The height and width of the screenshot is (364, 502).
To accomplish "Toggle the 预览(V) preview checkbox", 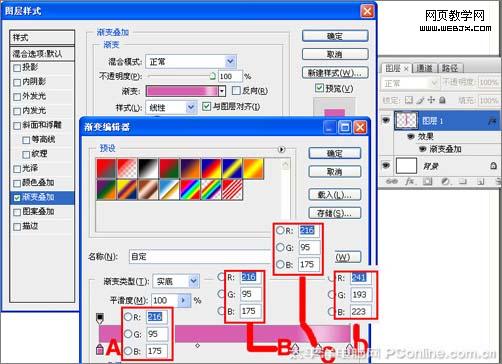I will (319, 88).
